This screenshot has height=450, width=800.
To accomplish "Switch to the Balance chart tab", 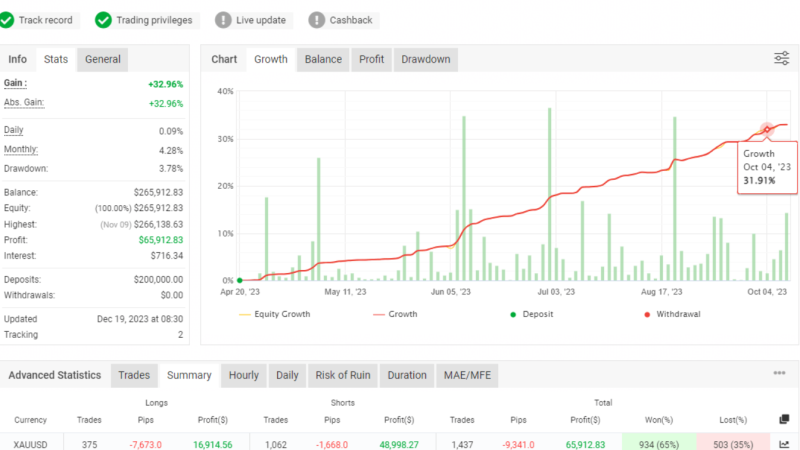I will [323, 60].
